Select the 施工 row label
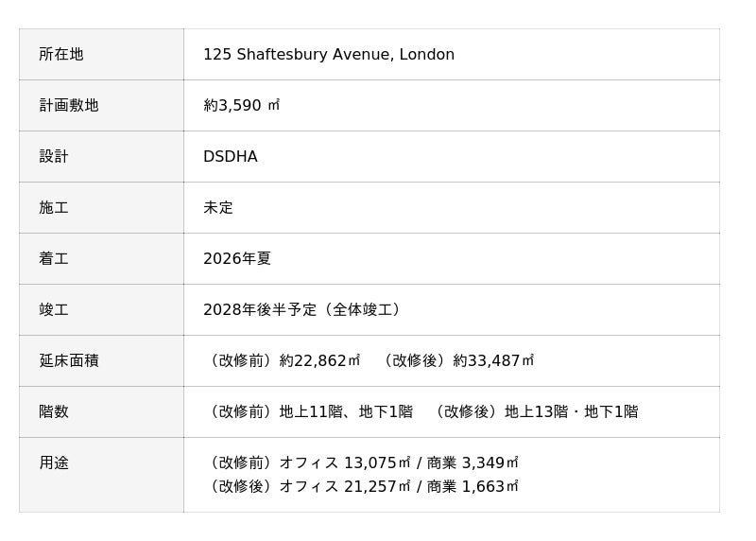Screen dimensions: 756x541 coord(54,208)
